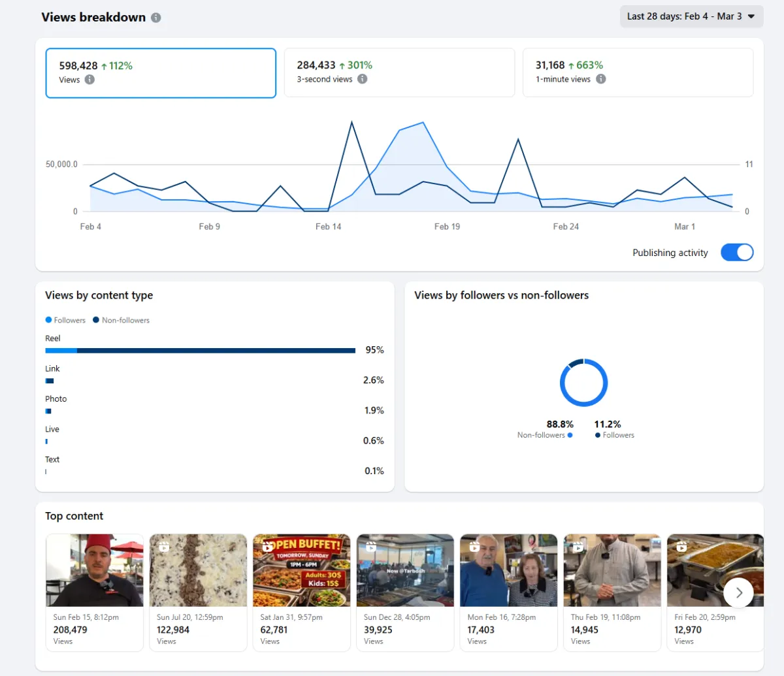Click reel icon on Feb 19 video thumbnail
The image size is (784, 676).
(x=578, y=547)
